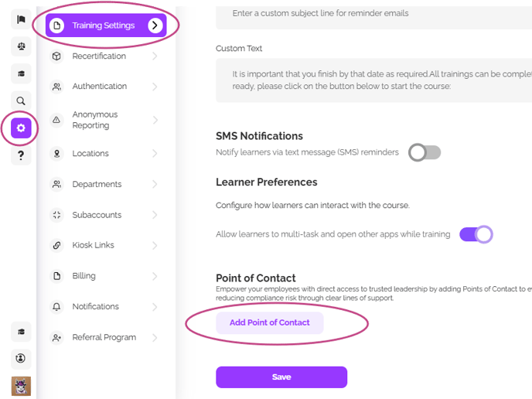Click the Locations pin icon
The width and height of the screenshot is (532, 399).
[x=56, y=153]
